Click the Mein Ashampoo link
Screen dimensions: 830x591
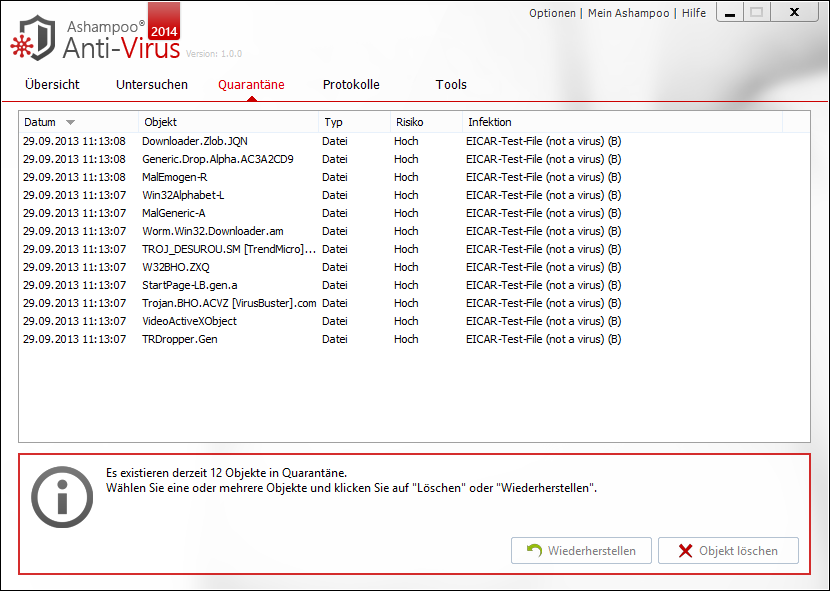pos(629,13)
